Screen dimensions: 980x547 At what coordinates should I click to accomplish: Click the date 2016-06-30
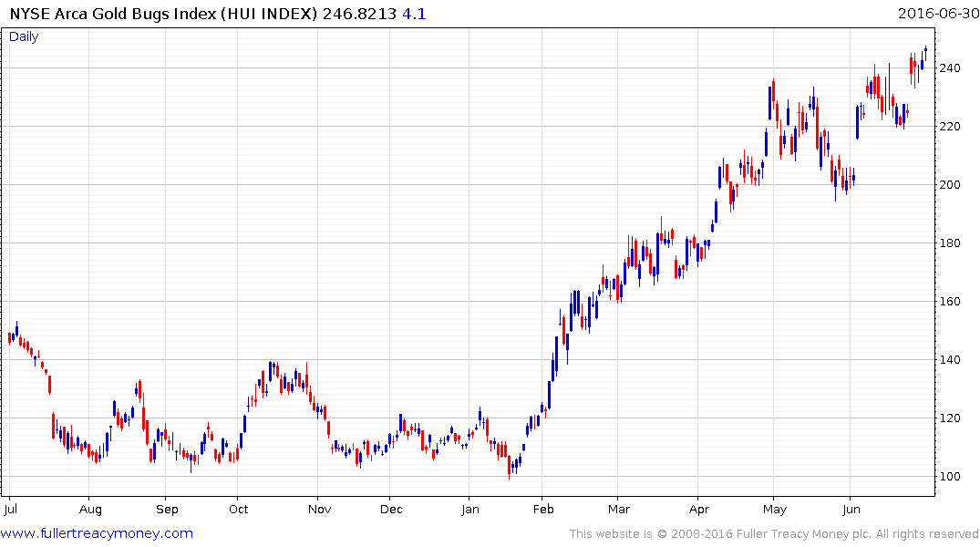click(938, 13)
